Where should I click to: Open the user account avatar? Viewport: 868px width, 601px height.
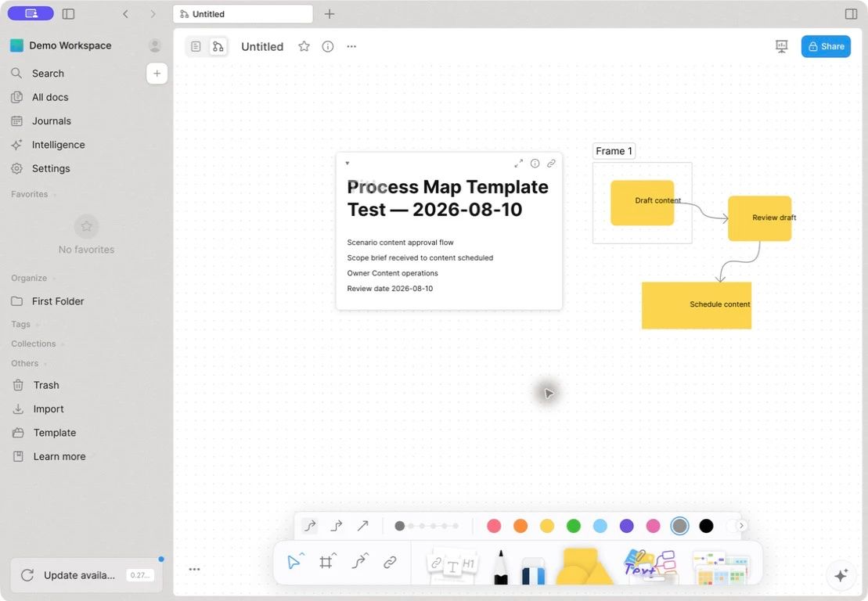click(x=155, y=45)
